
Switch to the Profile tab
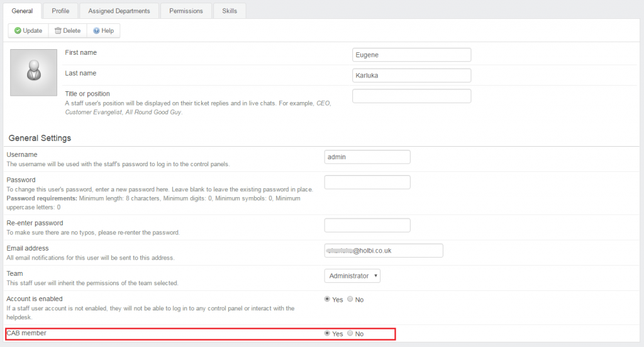point(60,11)
